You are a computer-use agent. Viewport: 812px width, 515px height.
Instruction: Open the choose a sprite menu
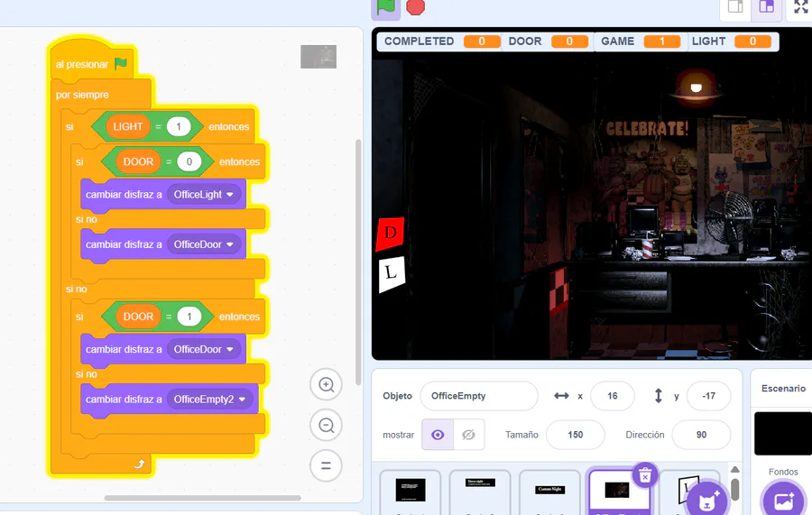[x=707, y=500]
